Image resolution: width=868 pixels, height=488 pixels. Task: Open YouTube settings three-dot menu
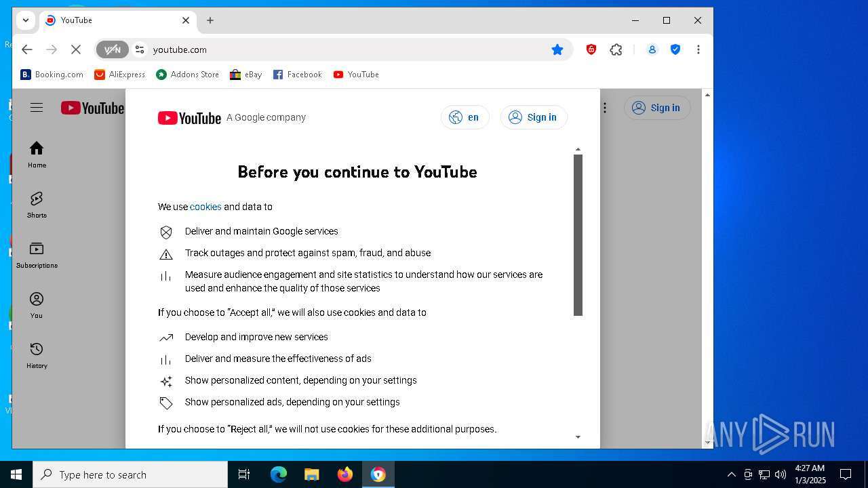605,108
